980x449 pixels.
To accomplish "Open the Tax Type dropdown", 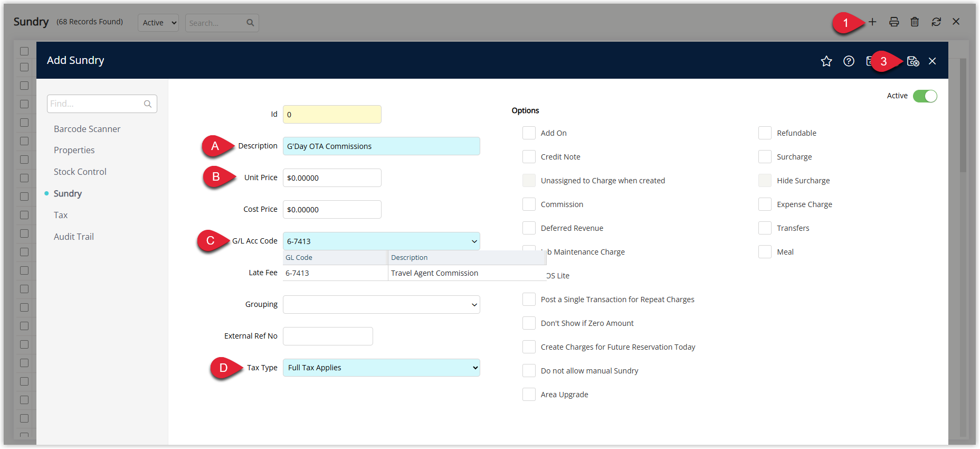I will pyautogui.click(x=382, y=368).
